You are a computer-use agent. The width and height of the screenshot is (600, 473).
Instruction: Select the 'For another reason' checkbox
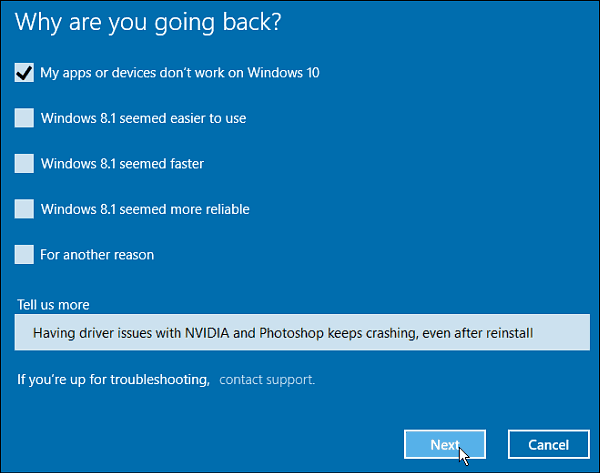pyautogui.click(x=24, y=254)
